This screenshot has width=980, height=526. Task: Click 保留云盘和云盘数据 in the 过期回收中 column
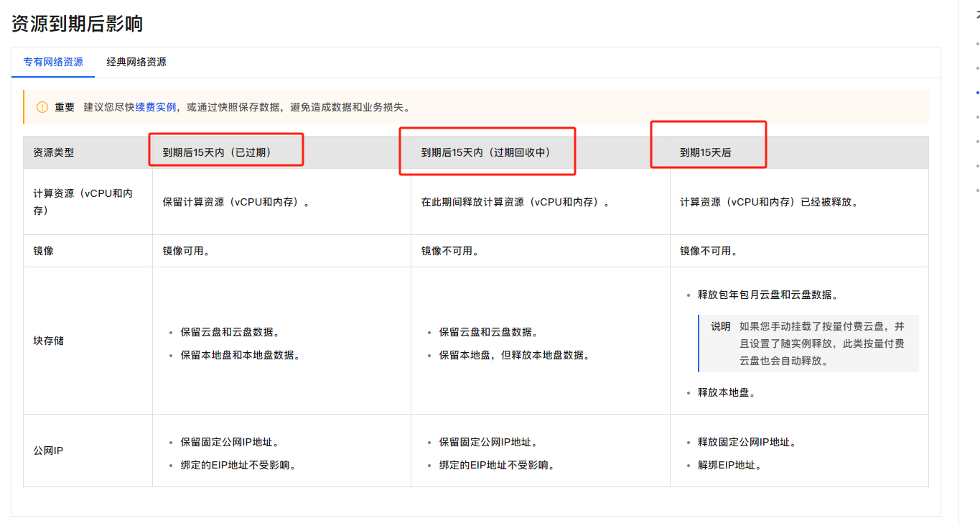pos(488,333)
